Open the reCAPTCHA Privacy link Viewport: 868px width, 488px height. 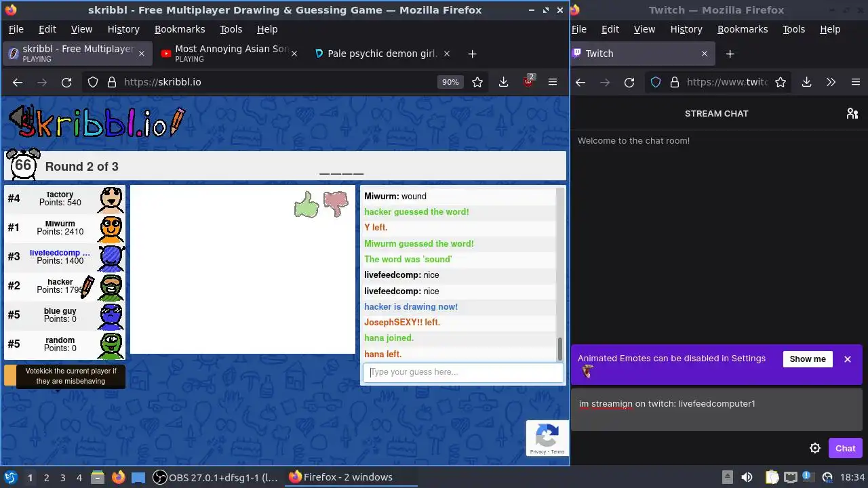pyautogui.click(x=537, y=451)
